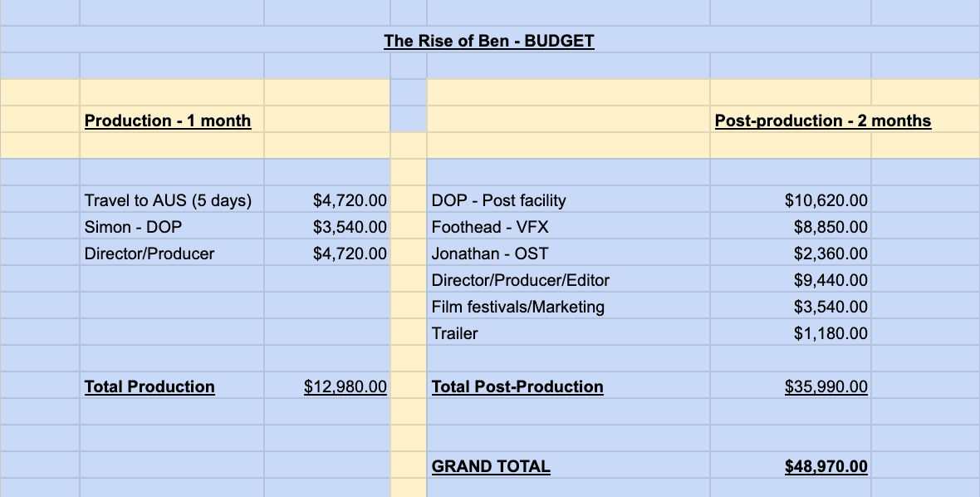Viewport: 980px width, 497px height.
Task: Select the $35,990.00 post-production total cell
Action: [x=826, y=386]
